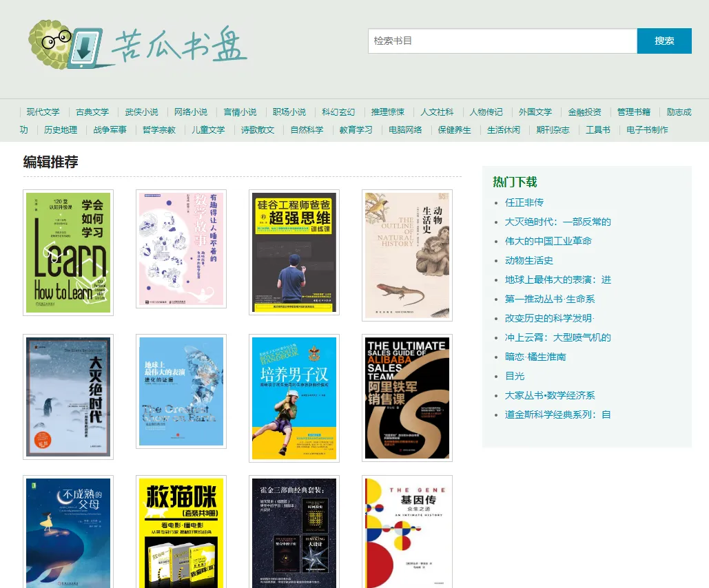Open the 诗歌散文 category
This screenshot has height=588, width=709.
tap(258, 129)
